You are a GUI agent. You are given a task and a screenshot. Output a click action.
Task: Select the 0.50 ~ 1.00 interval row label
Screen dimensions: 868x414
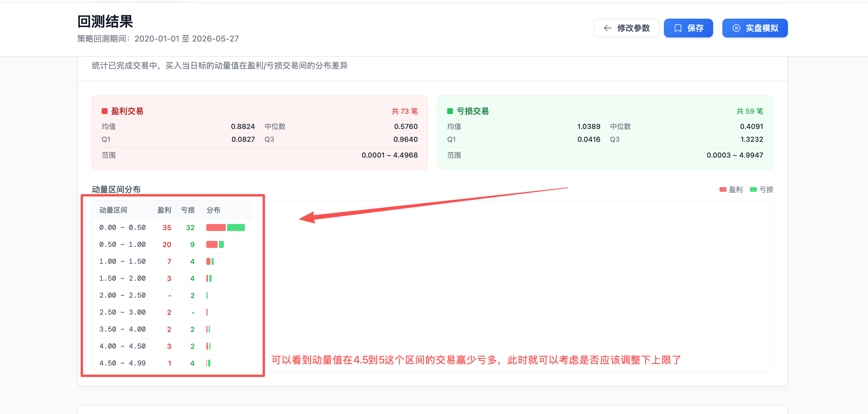coord(122,244)
